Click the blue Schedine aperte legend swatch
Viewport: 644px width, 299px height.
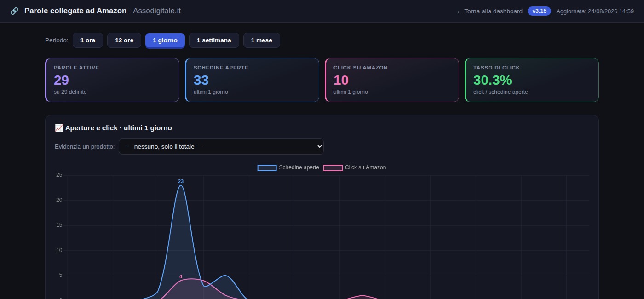coord(267,168)
